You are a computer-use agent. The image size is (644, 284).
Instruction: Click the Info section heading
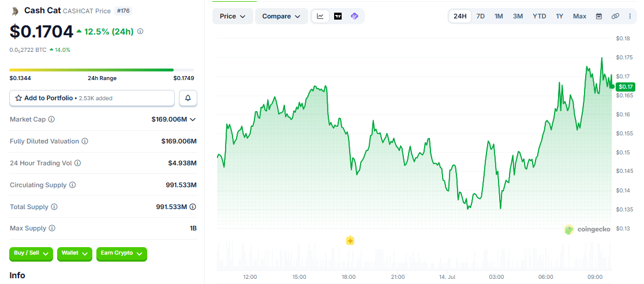17,275
